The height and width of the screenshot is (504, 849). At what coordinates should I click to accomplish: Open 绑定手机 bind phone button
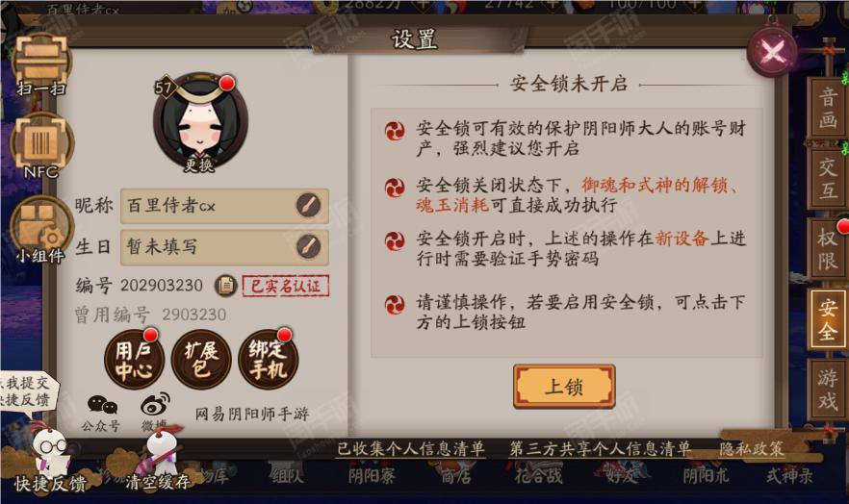(268, 360)
